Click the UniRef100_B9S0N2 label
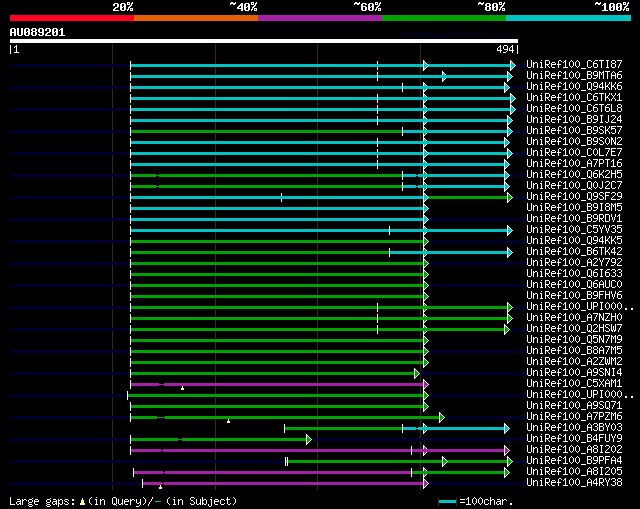Viewport: 640px width, 509px height. pyautogui.click(x=574, y=142)
